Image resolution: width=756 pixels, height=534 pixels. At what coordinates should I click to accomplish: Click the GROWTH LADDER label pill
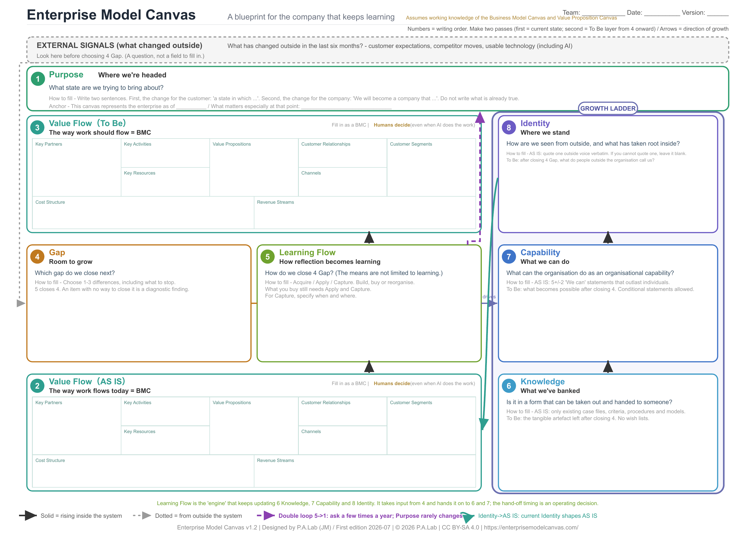[607, 108]
